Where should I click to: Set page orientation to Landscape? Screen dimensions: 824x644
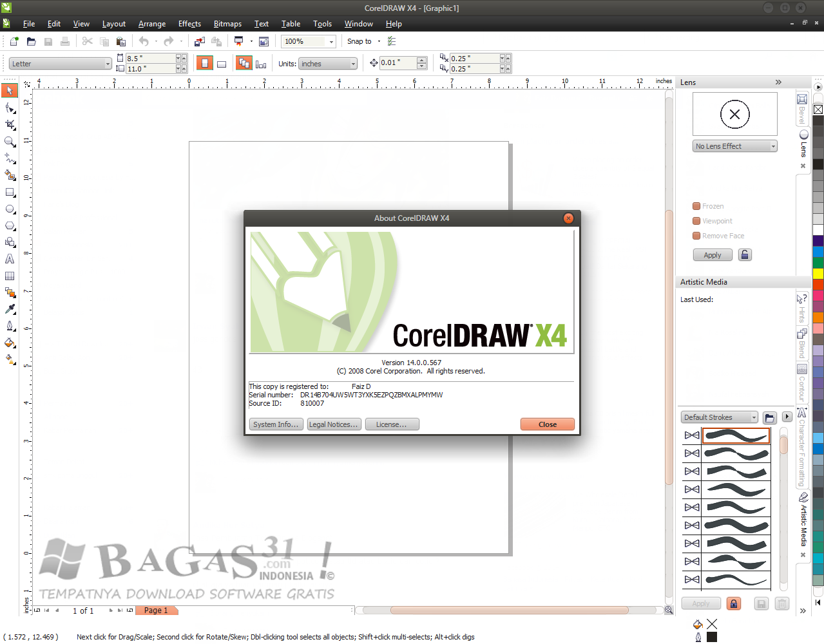[222, 63]
